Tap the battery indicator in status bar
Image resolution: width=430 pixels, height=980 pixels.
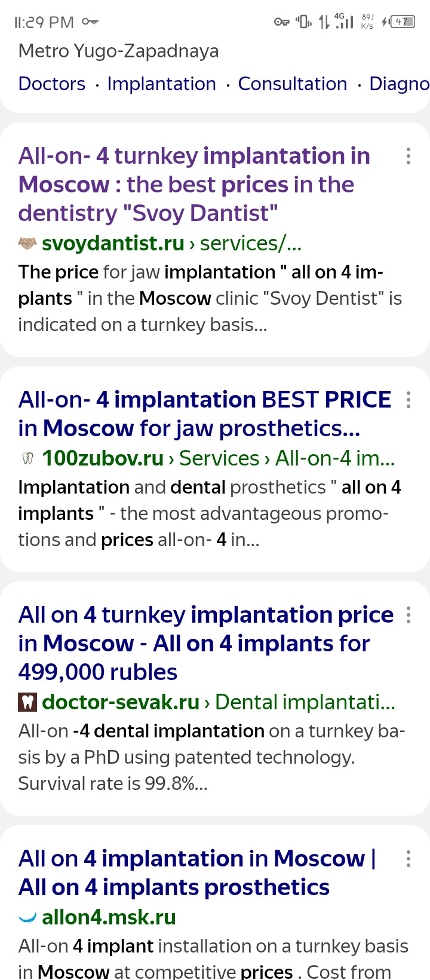402,22
